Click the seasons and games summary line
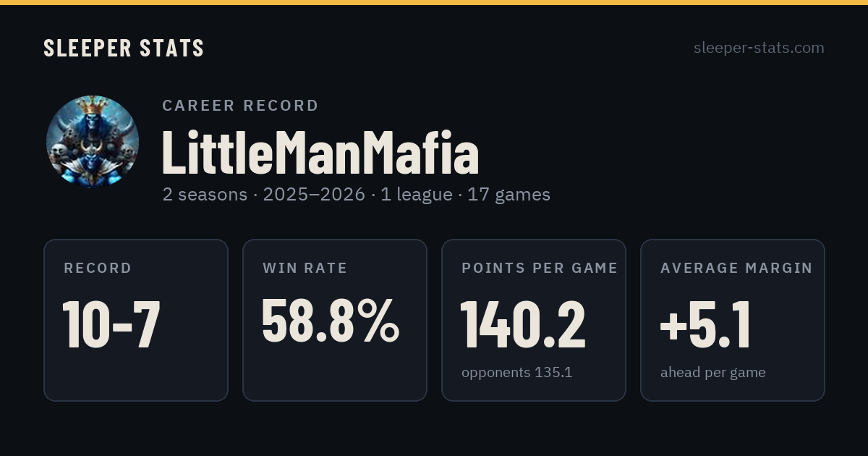This screenshot has height=456, width=868. pos(356,194)
